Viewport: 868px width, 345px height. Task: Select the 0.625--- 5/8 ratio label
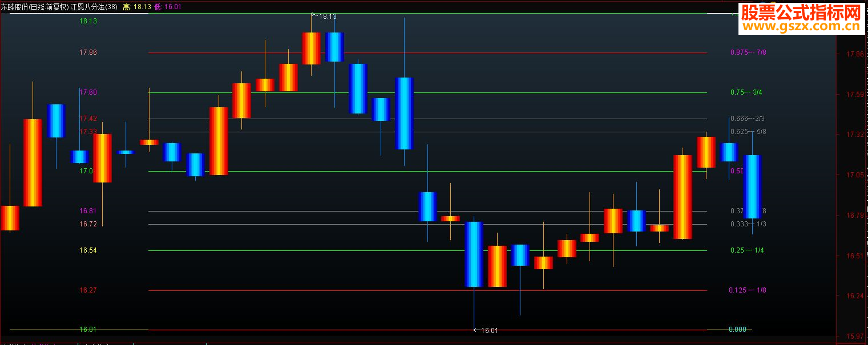tap(748, 132)
